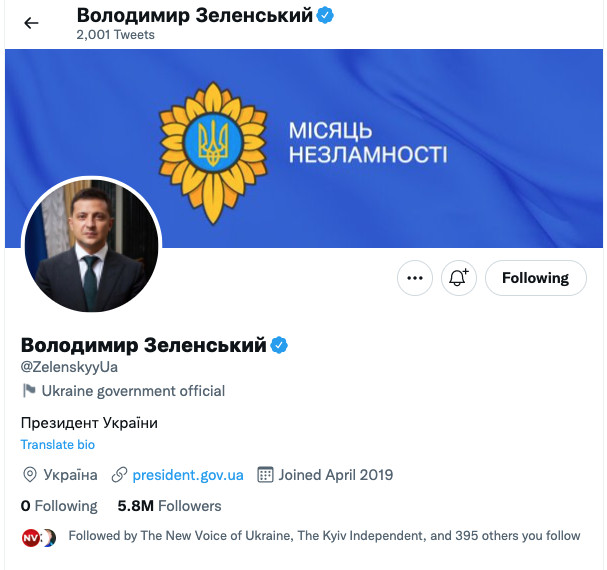This screenshot has width=607, height=570.
Task: Click Translate bio link
Action: [x=58, y=444]
